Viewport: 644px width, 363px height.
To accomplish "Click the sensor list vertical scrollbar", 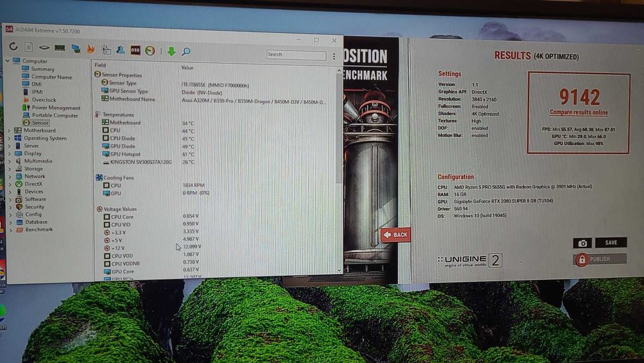I will point(339,171).
